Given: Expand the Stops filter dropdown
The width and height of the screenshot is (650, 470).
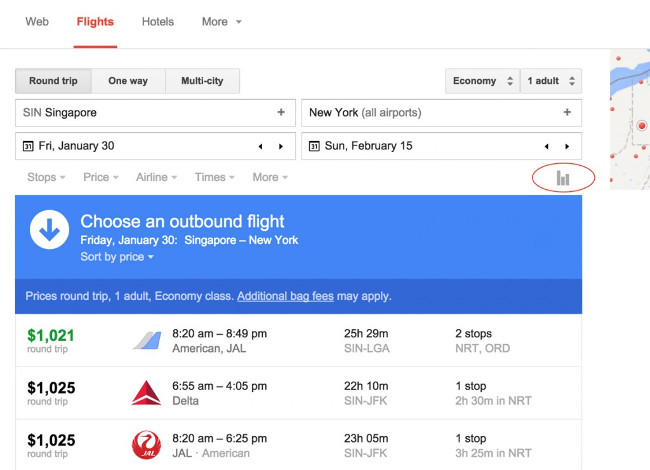Looking at the screenshot, I should click(46, 177).
